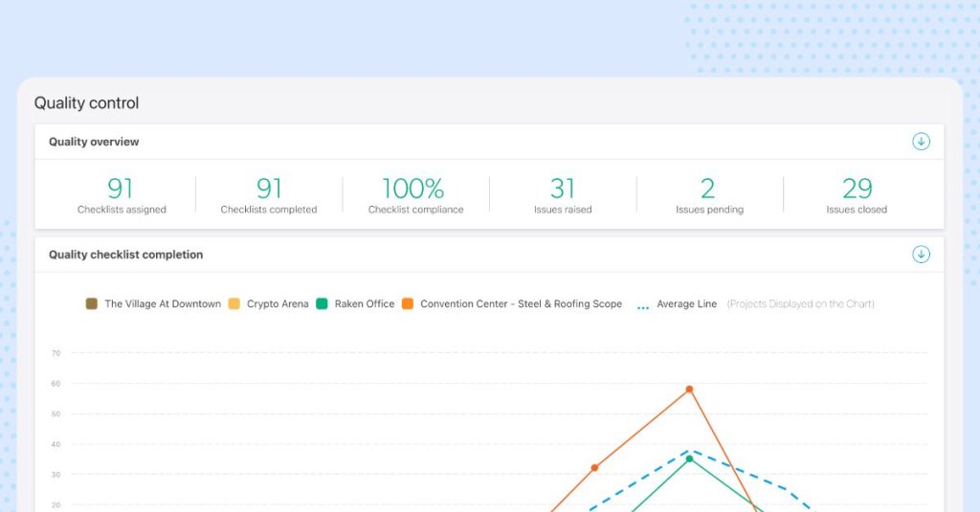Image resolution: width=980 pixels, height=512 pixels.
Task: Select the green Raken Office peak point
Action: pos(689,459)
